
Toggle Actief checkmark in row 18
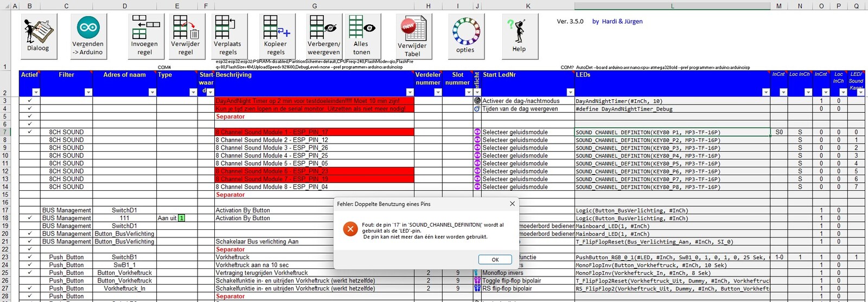point(30,218)
